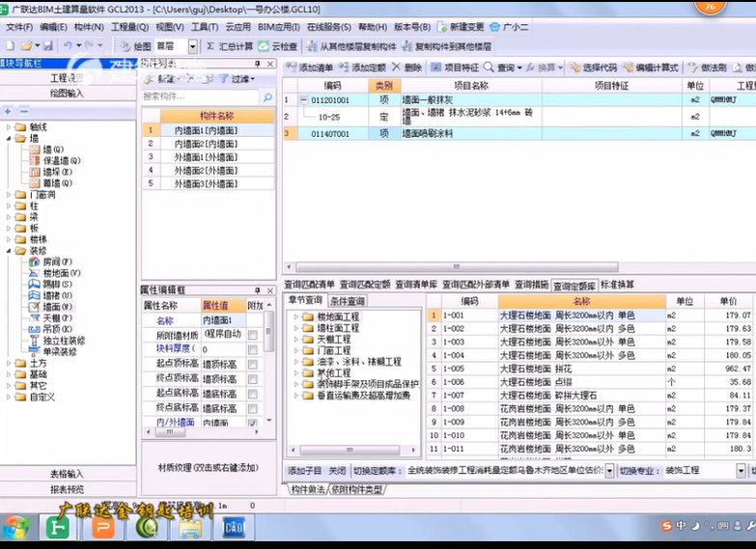
Task: Click 表格输入 in navigation panel
Action: 67,474
